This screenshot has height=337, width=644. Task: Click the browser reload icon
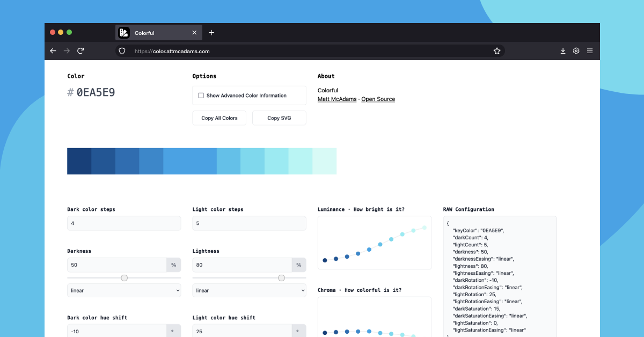coord(80,50)
